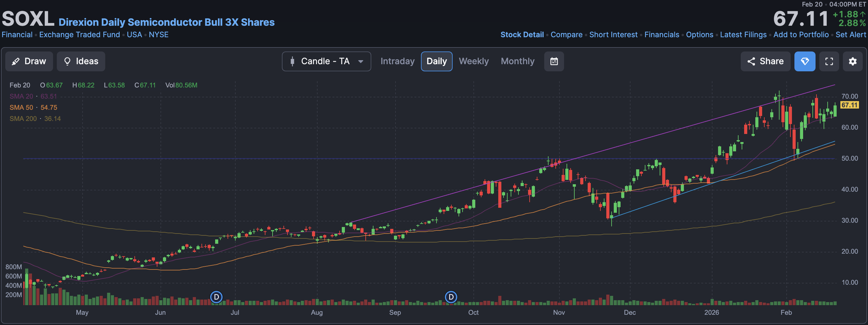Click the 2026 label on date axis
The width and height of the screenshot is (868, 325).
pos(711,312)
